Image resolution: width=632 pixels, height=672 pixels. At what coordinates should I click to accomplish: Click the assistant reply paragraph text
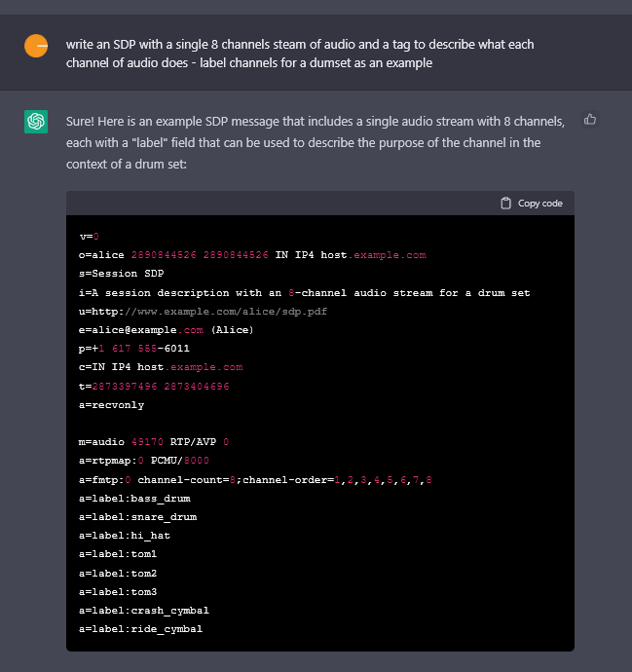tap(316, 143)
